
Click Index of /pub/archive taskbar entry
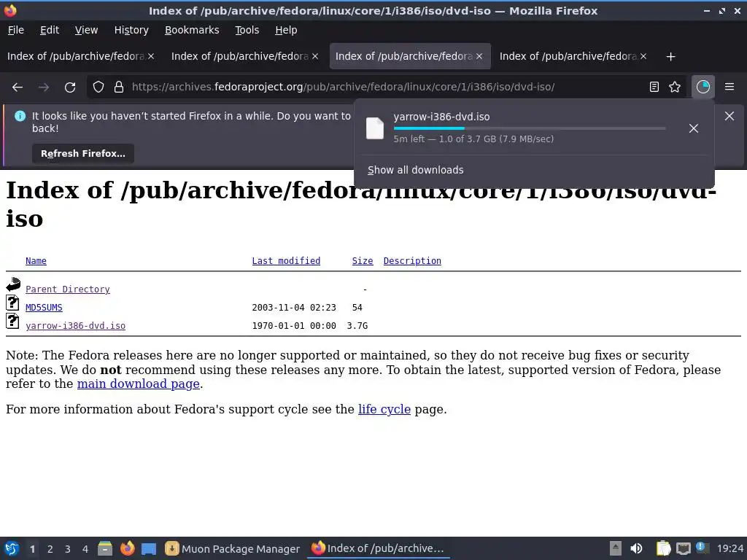(379, 548)
